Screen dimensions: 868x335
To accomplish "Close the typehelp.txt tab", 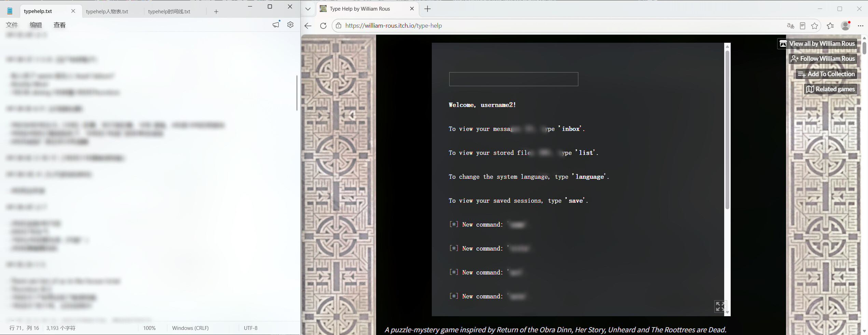I will 73,11.
